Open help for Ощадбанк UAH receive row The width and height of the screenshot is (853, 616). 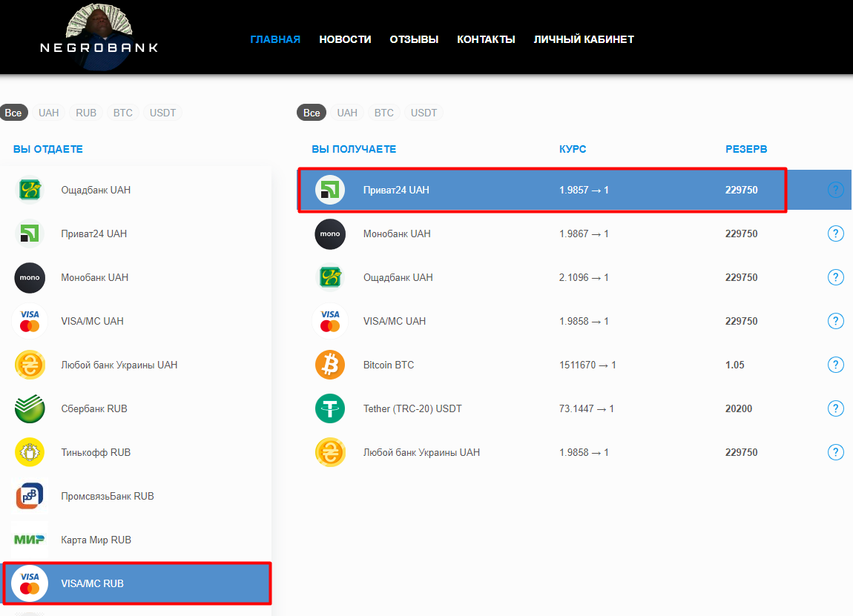pos(836,277)
